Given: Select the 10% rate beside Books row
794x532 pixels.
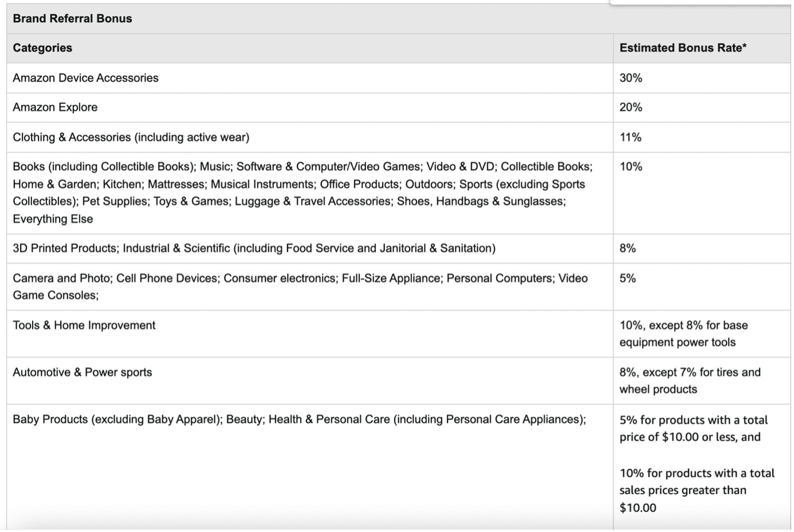Looking at the screenshot, I should [630, 167].
